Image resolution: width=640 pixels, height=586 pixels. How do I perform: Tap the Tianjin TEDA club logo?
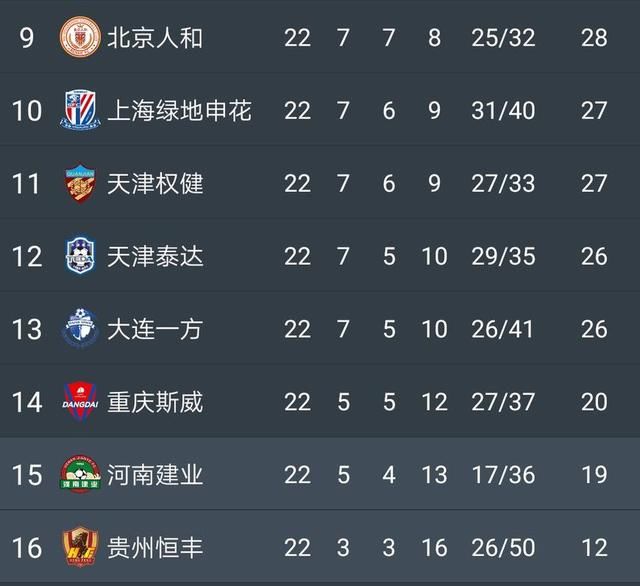click(x=80, y=255)
